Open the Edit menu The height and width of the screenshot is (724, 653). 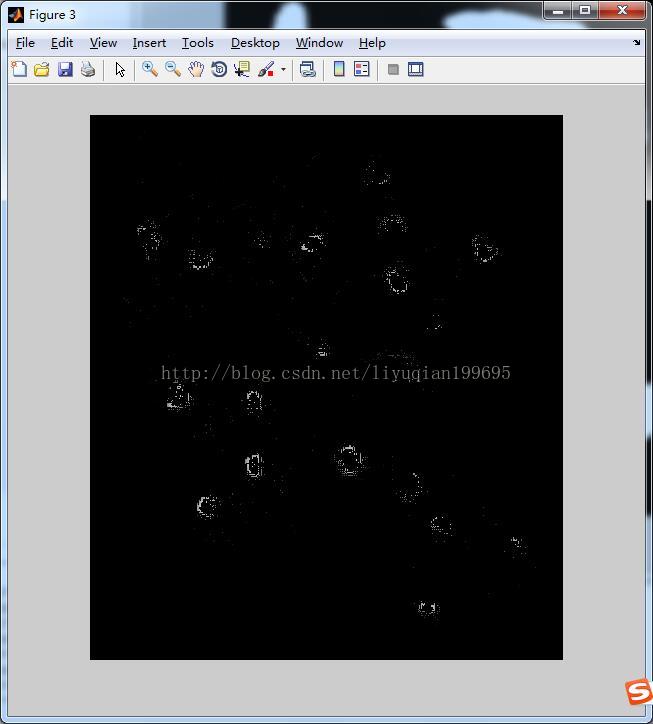pos(62,43)
